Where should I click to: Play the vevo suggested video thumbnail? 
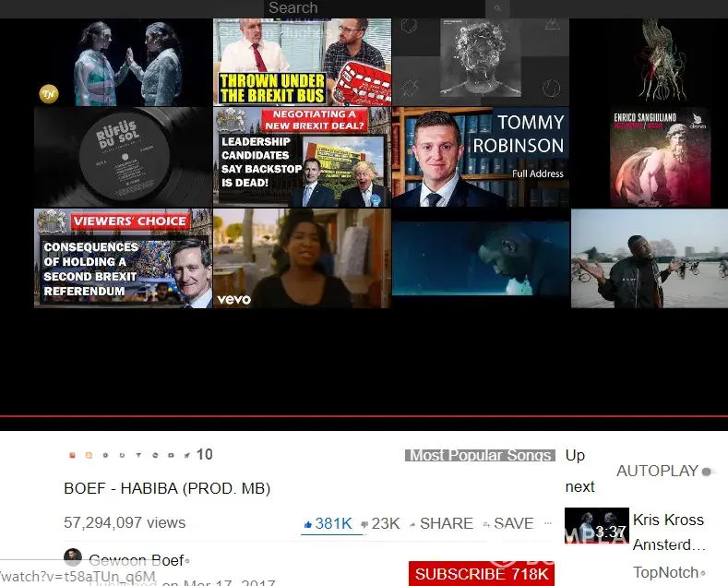302,258
